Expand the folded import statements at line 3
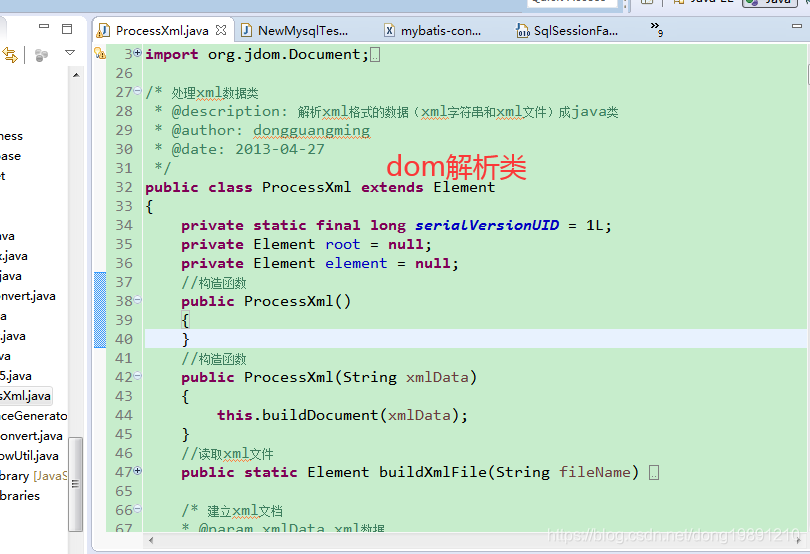Image resolution: width=810 pixels, height=554 pixels. tap(137, 52)
